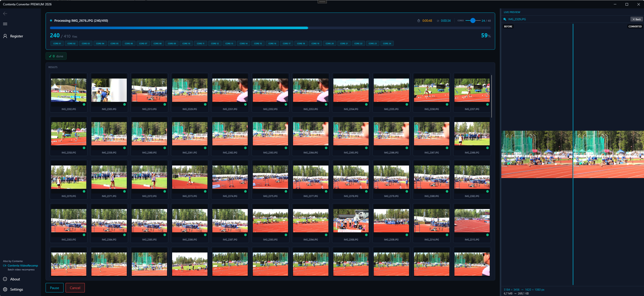644x296 pixels.
Task: Click the CORE 01 indicator chip
Action: [57, 43]
